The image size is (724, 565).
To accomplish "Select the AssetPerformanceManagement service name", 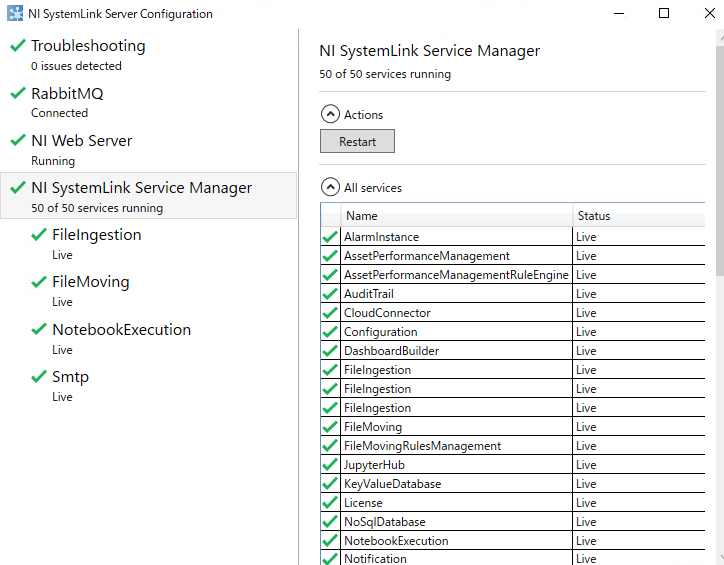I will [x=427, y=256].
